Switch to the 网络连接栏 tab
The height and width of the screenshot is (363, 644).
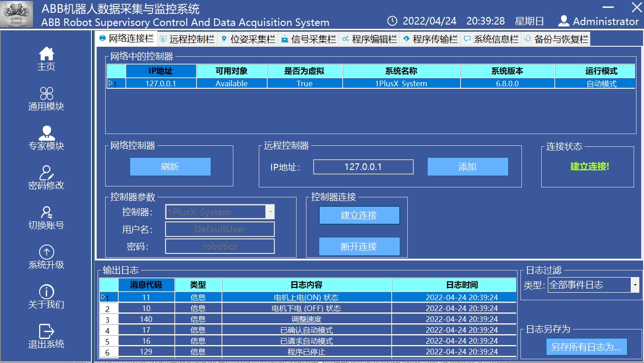click(126, 39)
